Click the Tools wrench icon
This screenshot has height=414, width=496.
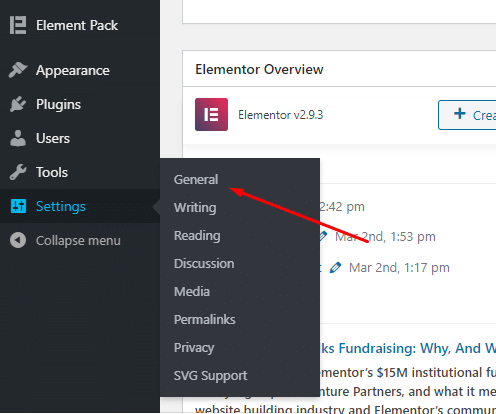pos(18,172)
